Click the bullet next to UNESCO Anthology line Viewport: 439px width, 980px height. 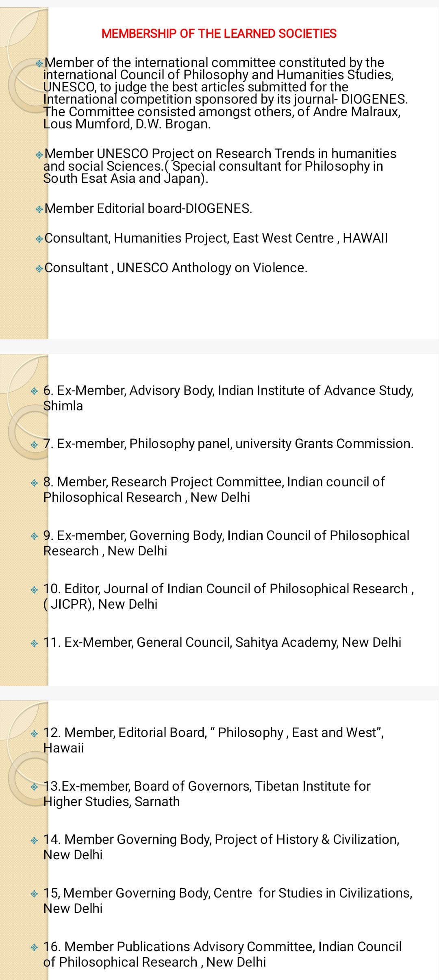click(39, 269)
